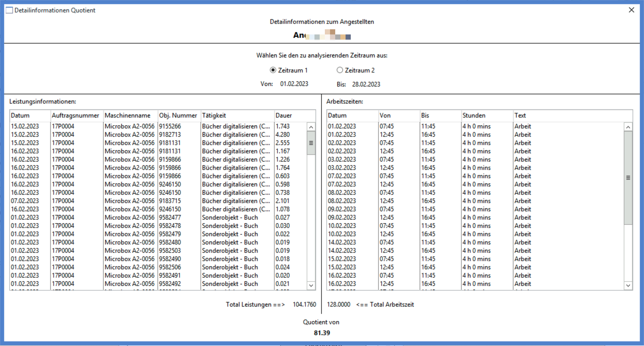
Task: Sort by Auftragsnummer column header
Action: pyautogui.click(x=75, y=116)
